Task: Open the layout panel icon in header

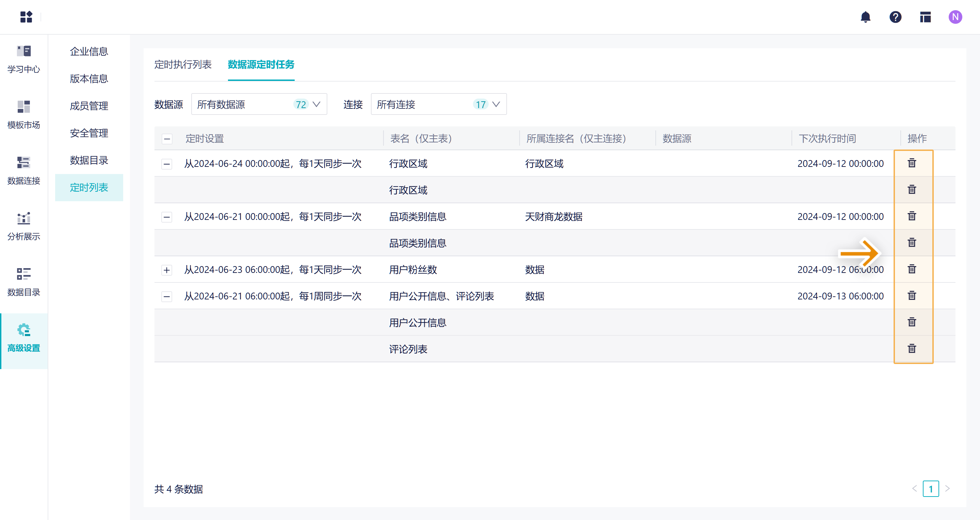Action: (925, 17)
